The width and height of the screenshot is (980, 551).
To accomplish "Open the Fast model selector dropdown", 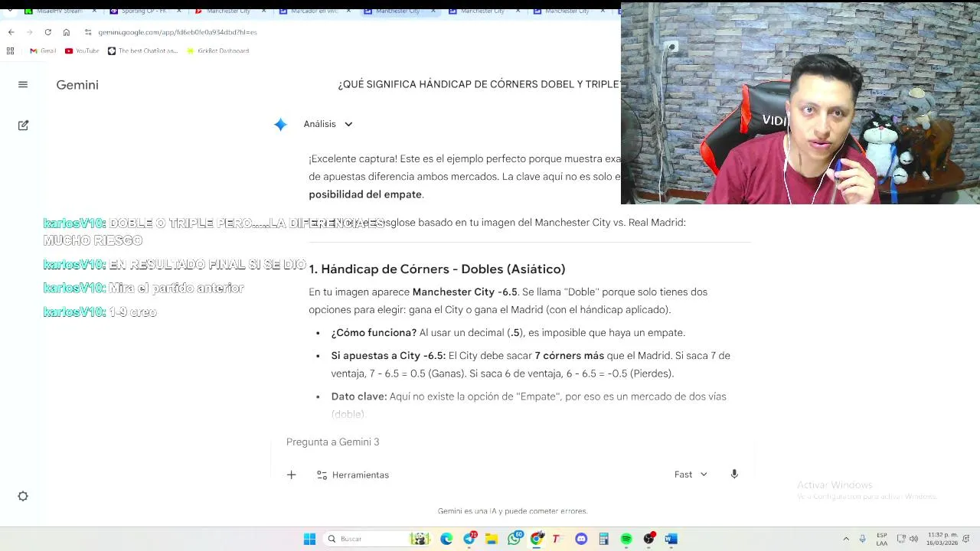I will point(691,474).
